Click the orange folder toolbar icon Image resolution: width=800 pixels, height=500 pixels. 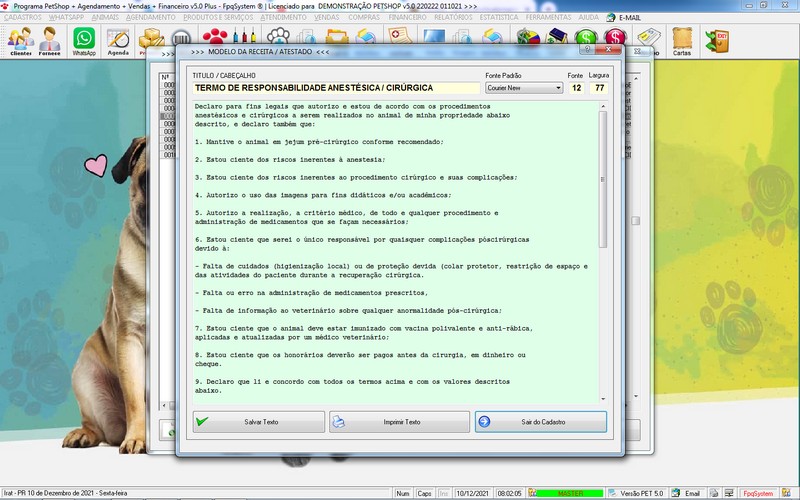(x=337, y=37)
